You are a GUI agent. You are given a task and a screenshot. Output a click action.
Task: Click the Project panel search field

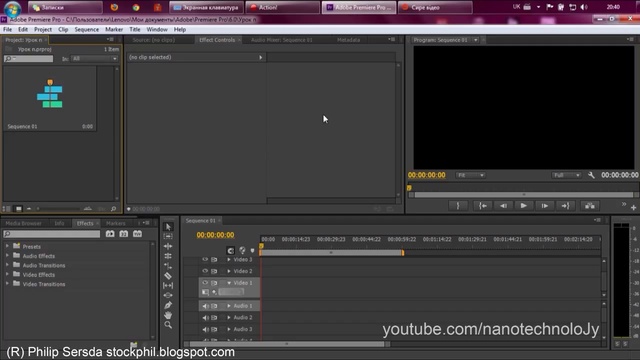[x=29, y=59]
